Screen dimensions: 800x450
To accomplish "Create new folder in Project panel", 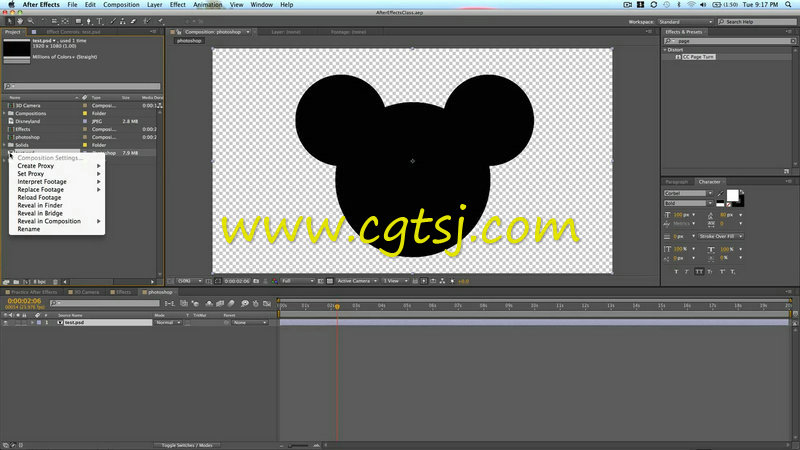I will point(16,282).
